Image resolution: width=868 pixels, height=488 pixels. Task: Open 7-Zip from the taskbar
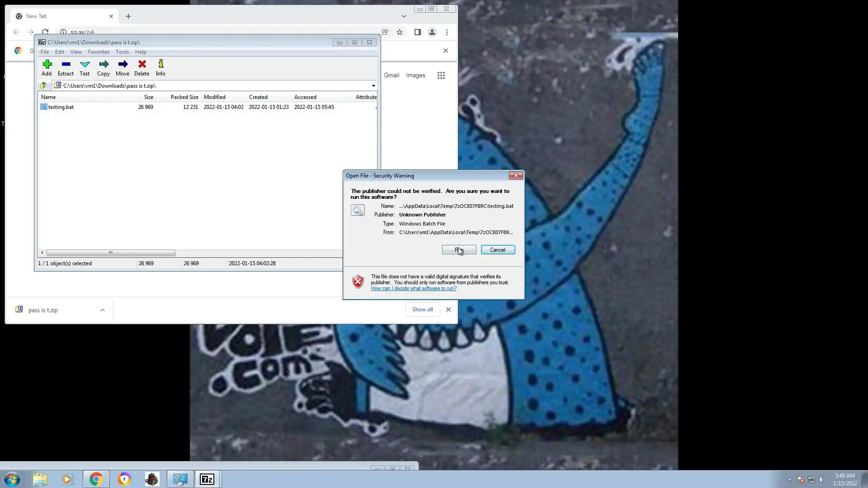[207, 479]
